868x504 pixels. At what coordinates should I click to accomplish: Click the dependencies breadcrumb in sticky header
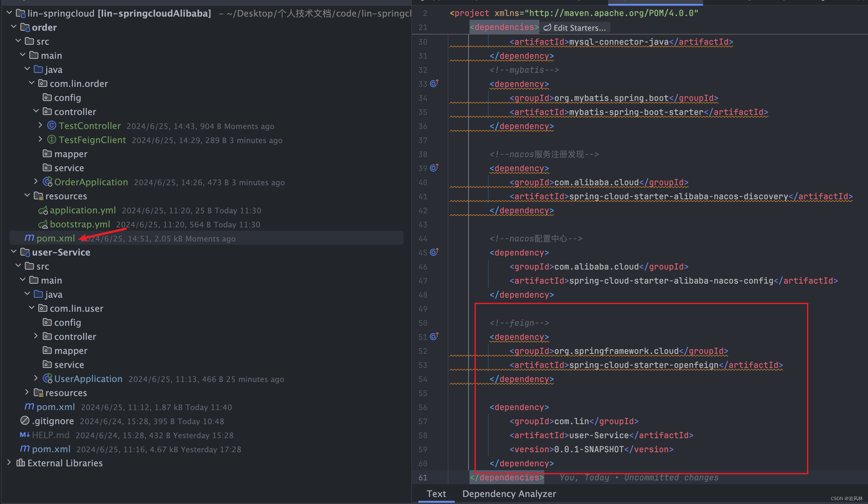tap(504, 27)
